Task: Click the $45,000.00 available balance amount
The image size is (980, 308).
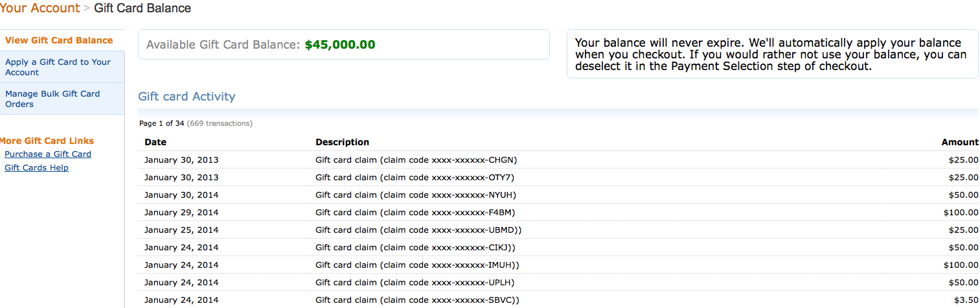Action: [x=340, y=45]
